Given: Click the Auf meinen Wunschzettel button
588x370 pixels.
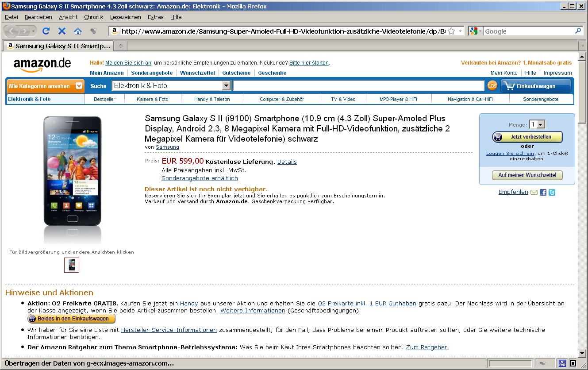Looking at the screenshot, I should click(527, 175).
